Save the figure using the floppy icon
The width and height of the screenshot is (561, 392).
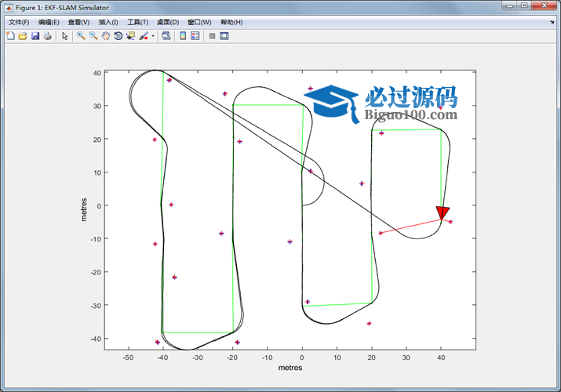click(x=35, y=36)
